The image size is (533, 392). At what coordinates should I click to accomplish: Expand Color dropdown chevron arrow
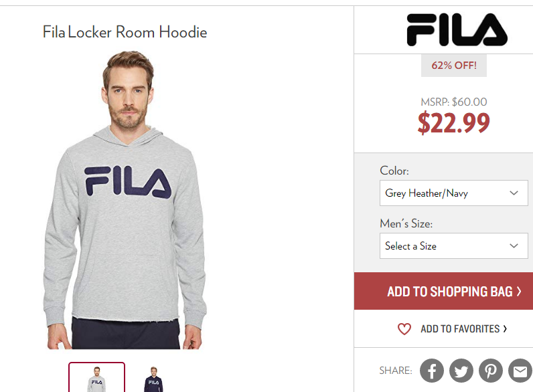coord(514,193)
